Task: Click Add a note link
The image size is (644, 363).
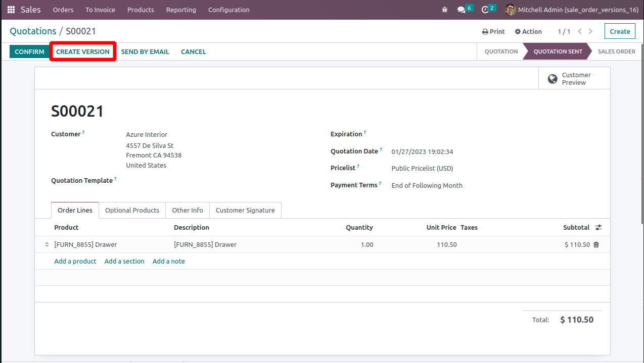Action: pos(169,261)
